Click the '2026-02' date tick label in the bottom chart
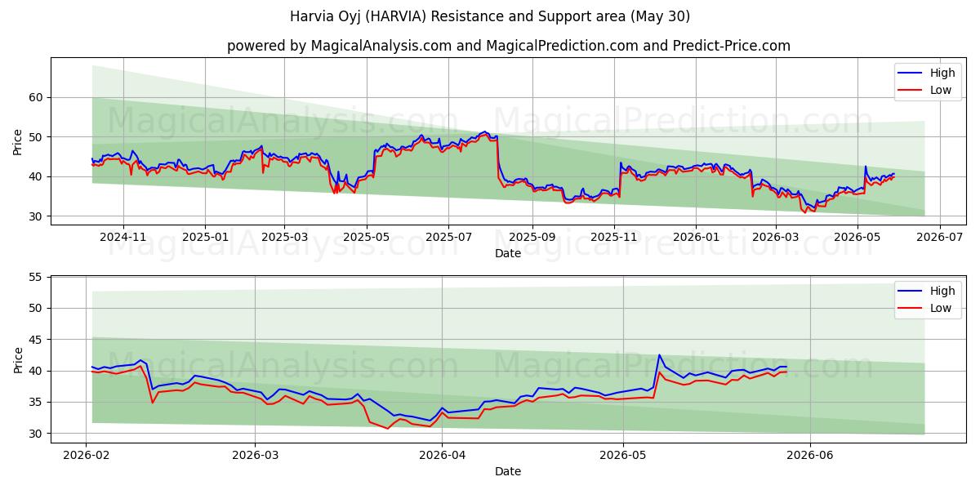This screenshot has width=980, height=490. (x=86, y=455)
